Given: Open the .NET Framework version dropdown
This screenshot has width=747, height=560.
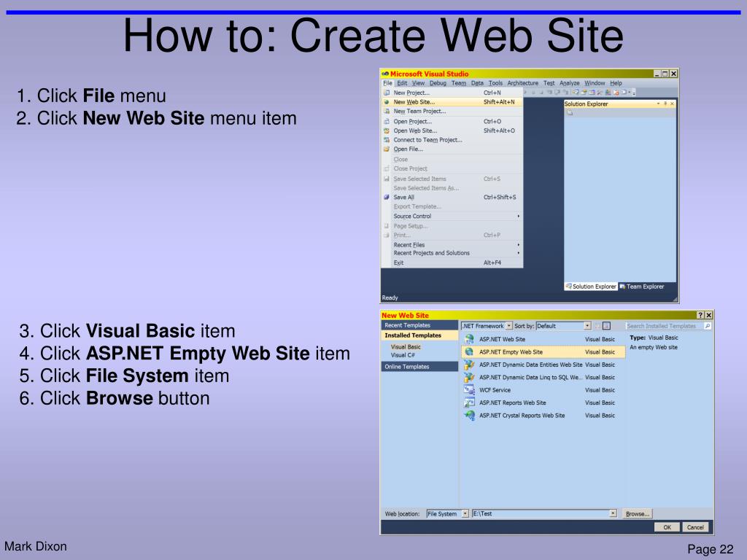Looking at the screenshot, I should [509, 326].
